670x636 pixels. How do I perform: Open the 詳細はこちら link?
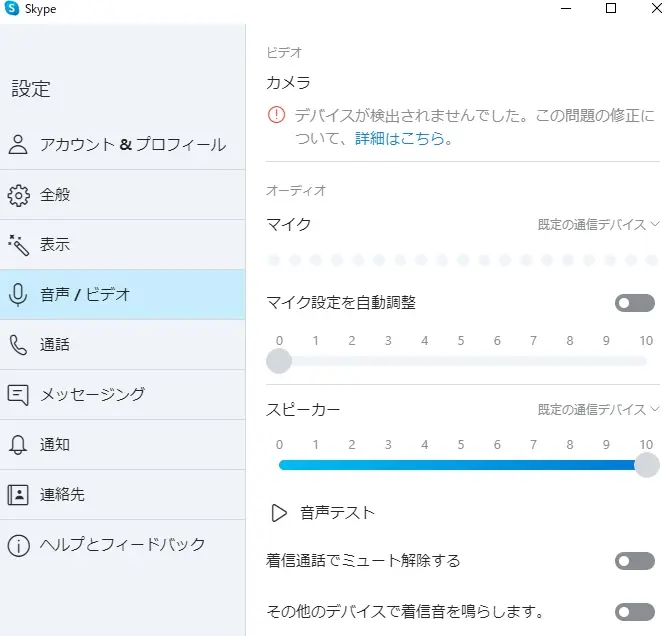(x=399, y=139)
